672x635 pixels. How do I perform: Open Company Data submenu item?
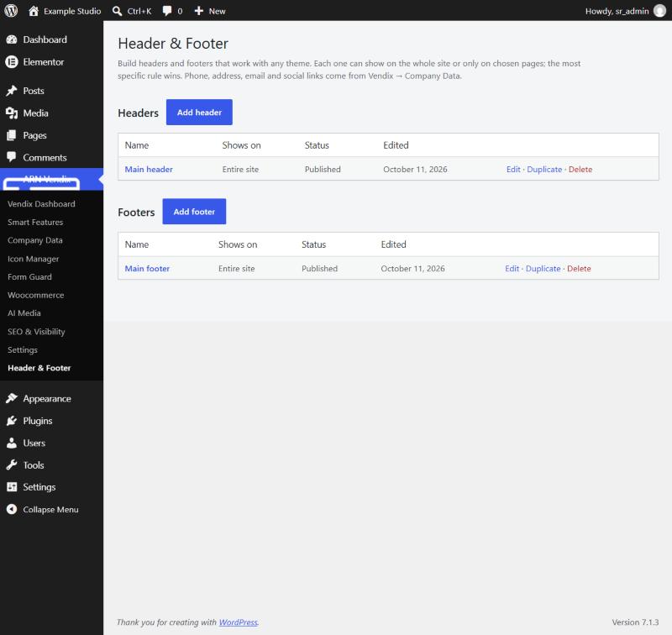pos(34,240)
